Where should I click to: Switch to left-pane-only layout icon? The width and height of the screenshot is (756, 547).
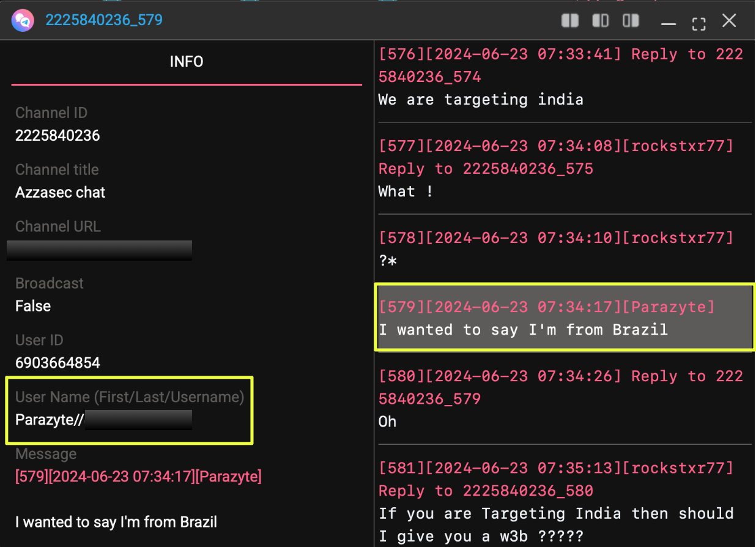pyautogui.click(x=600, y=21)
